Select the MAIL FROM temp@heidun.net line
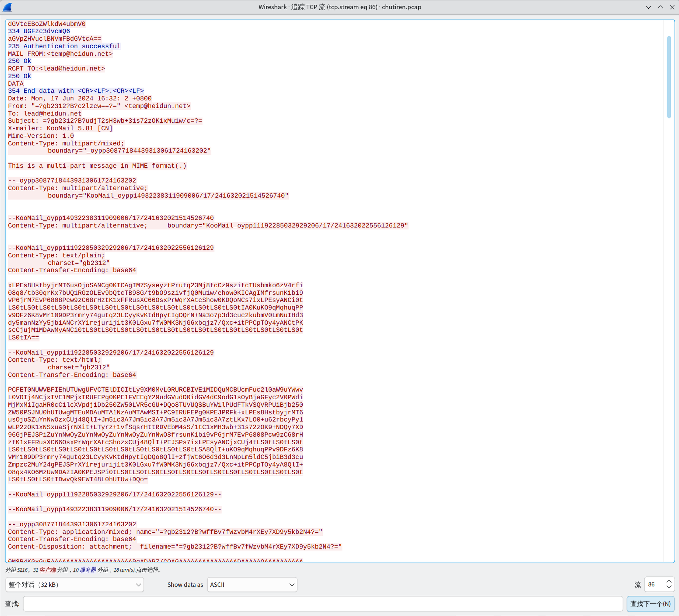The image size is (679, 616). [x=60, y=54]
